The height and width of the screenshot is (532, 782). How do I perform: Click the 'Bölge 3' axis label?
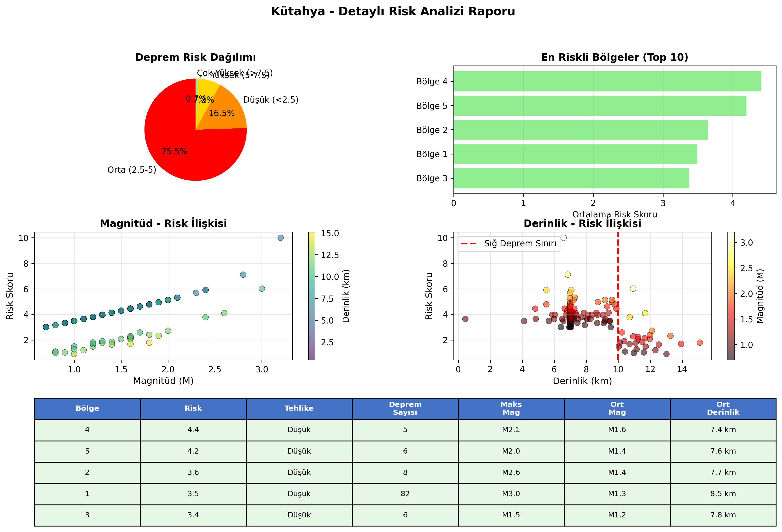point(432,178)
